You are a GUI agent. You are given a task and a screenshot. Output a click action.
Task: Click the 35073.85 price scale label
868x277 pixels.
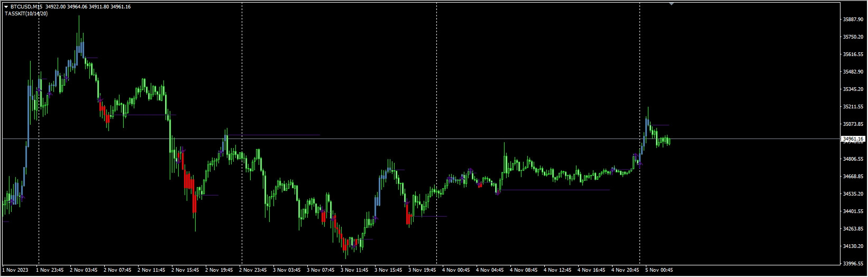pos(853,124)
